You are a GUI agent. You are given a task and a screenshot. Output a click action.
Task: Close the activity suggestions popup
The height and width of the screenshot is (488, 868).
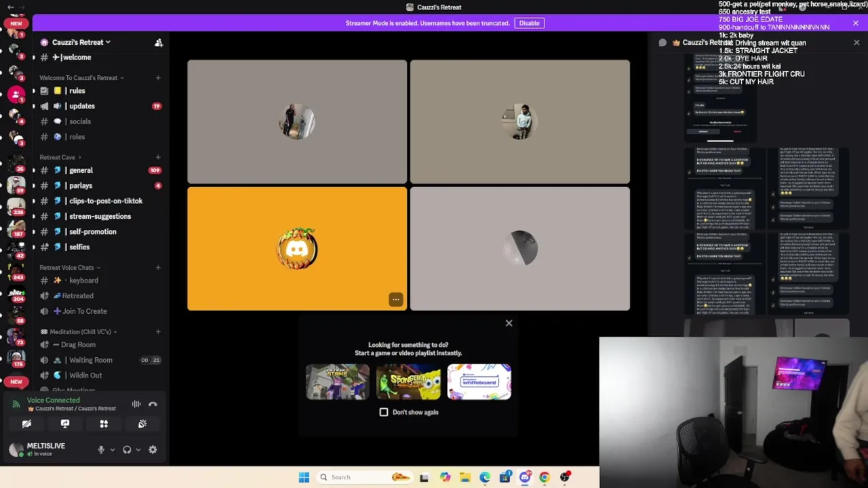pyautogui.click(x=509, y=323)
